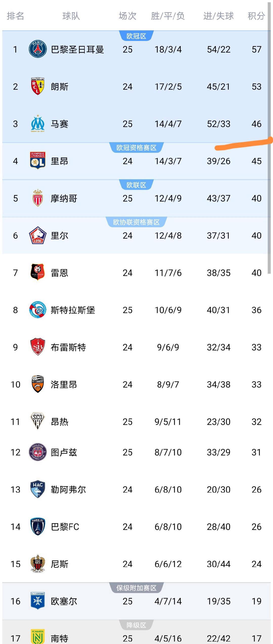Tap the LOSC Lille badge
This screenshot has height=644, width=273.
(x=38, y=235)
